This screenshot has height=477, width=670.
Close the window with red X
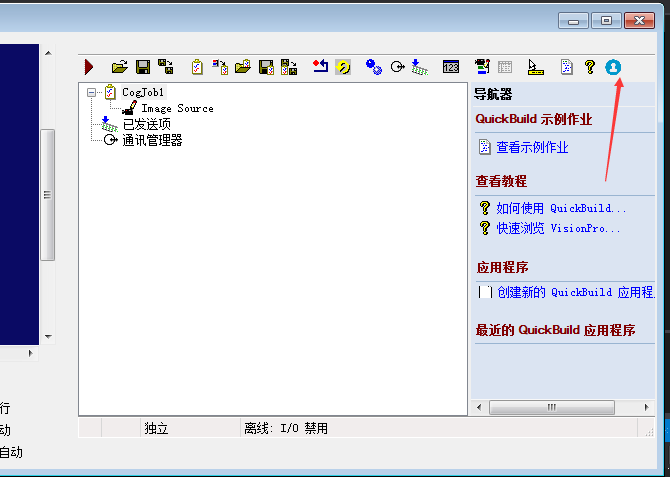click(639, 21)
